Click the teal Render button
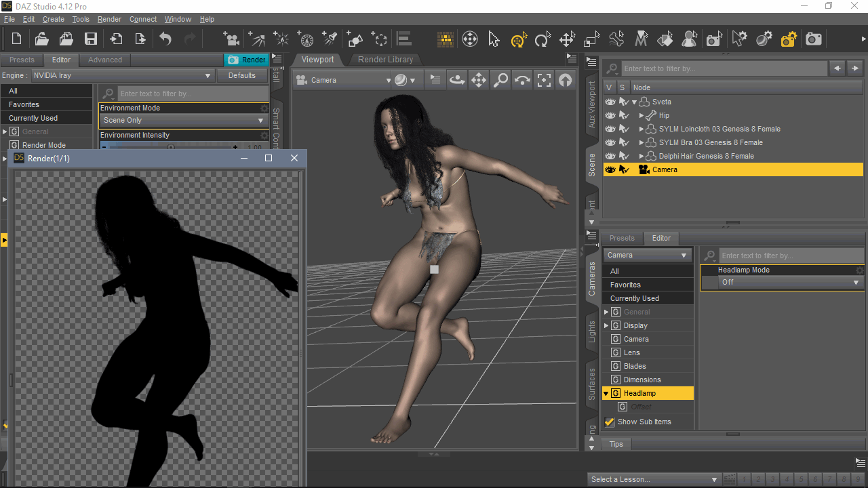 pos(247,60)
